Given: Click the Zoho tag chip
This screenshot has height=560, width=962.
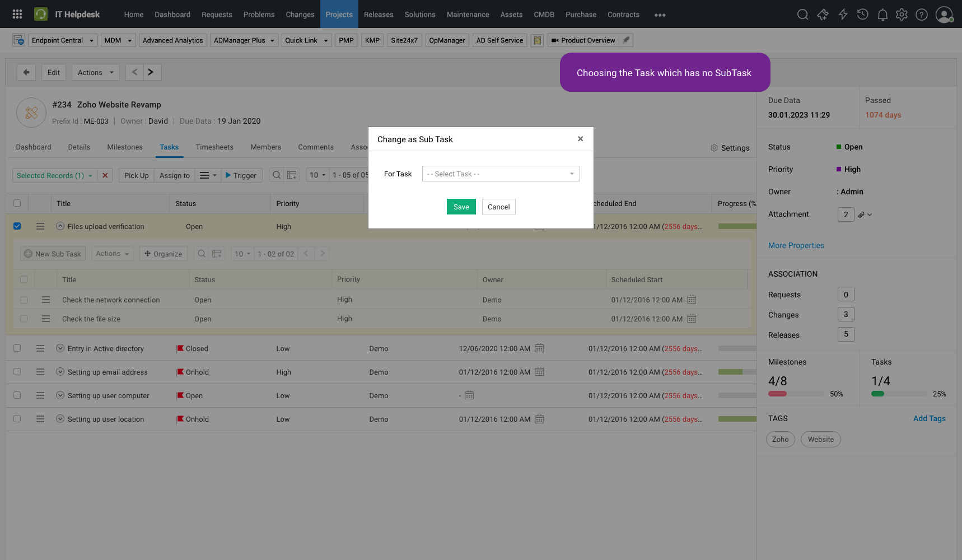Looking at the screenshot, I should [x=781, y=439].
